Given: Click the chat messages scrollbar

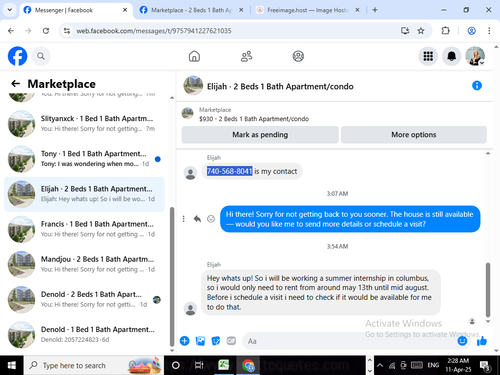Looking at the screenshot, I should [x=488, y=290].
